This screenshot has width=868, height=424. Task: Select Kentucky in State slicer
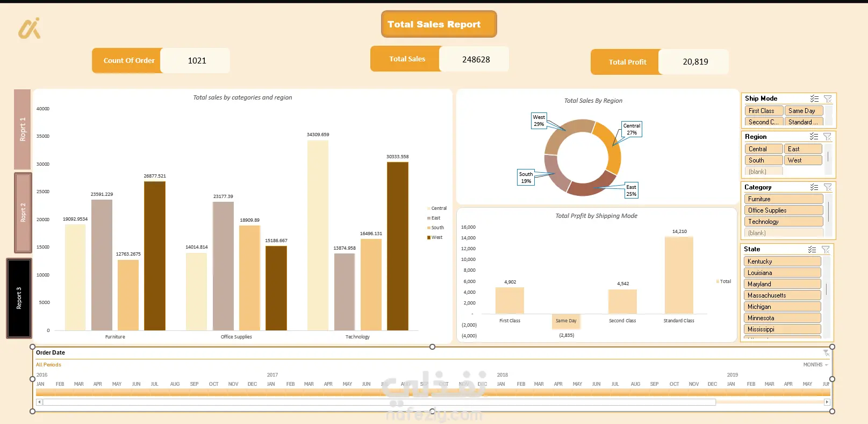click(x=783, y=262)
